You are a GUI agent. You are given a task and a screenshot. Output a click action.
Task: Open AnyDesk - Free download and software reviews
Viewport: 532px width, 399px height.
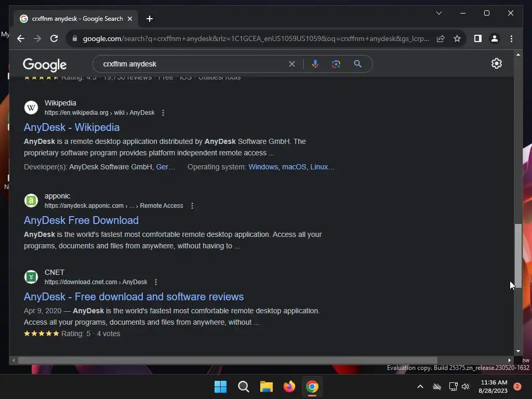134,297
